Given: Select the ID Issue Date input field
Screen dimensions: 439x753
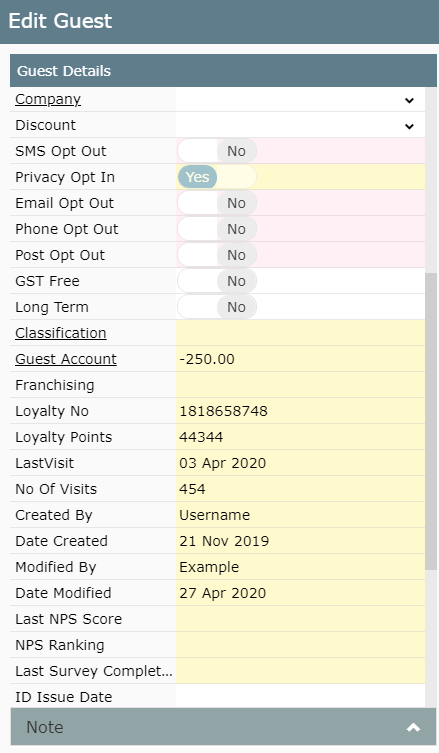Looking at the screenshot, I should (300, 696).
